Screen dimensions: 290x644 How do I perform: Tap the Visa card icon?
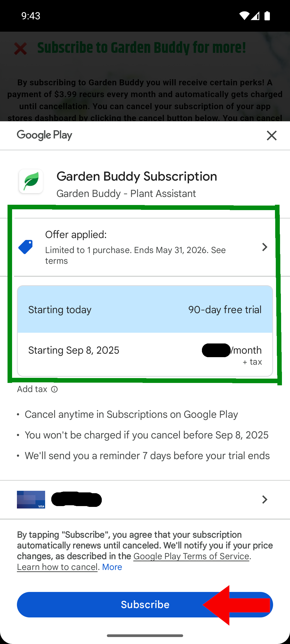[x=31, y=499]
